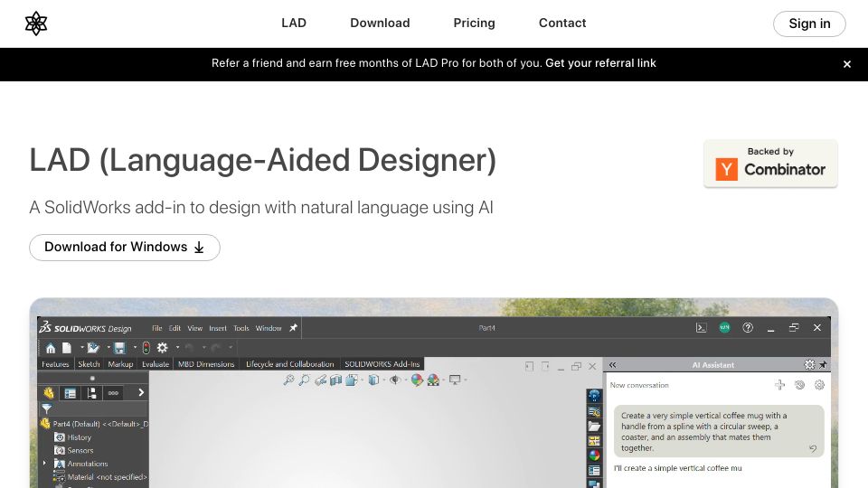
Task: Open the SolidWorks Edit menu
Action: [x=175, y=328]
